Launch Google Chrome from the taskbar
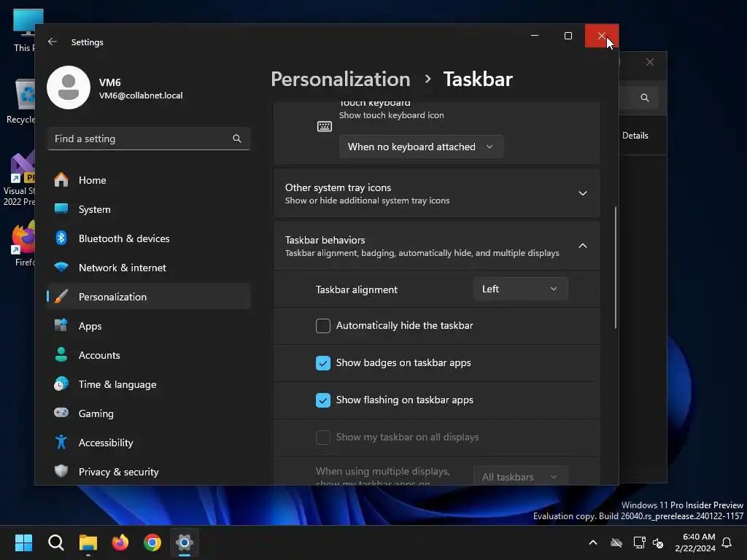 (152, 542)
